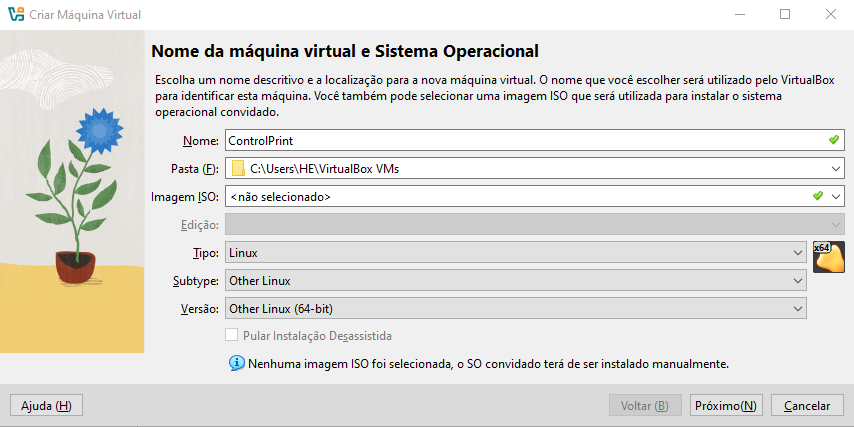Expand the Versão dropdown Other Linux (64-bit)
Viewport: 854px width, 427px height.
(x=797, y=309)
